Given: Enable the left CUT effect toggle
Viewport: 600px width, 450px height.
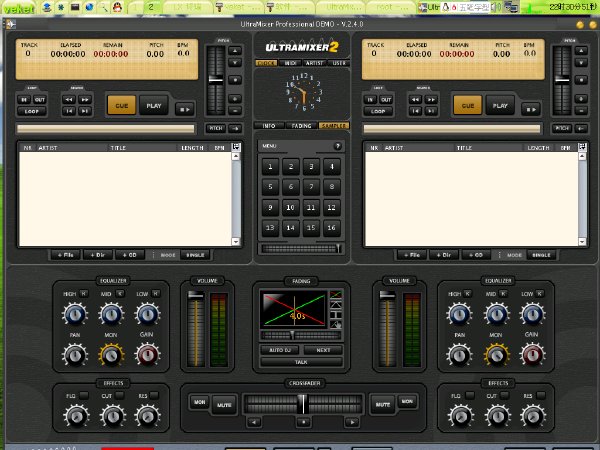Looking at the screenshot, I should point(120,395).
